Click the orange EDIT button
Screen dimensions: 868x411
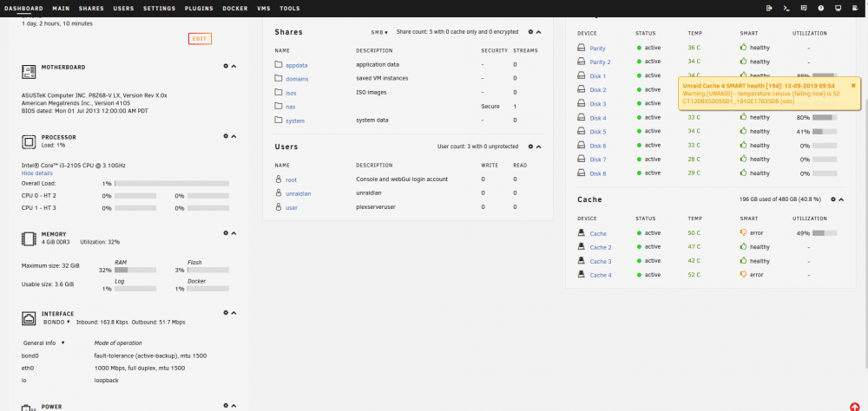(x=200, y=39)
